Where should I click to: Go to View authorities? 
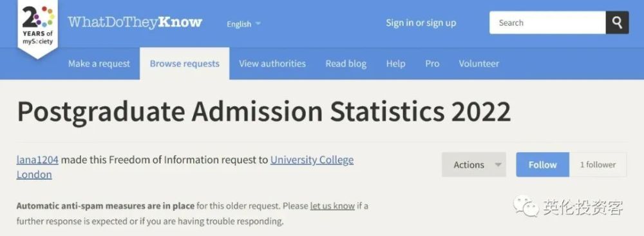tap(272, 64)
